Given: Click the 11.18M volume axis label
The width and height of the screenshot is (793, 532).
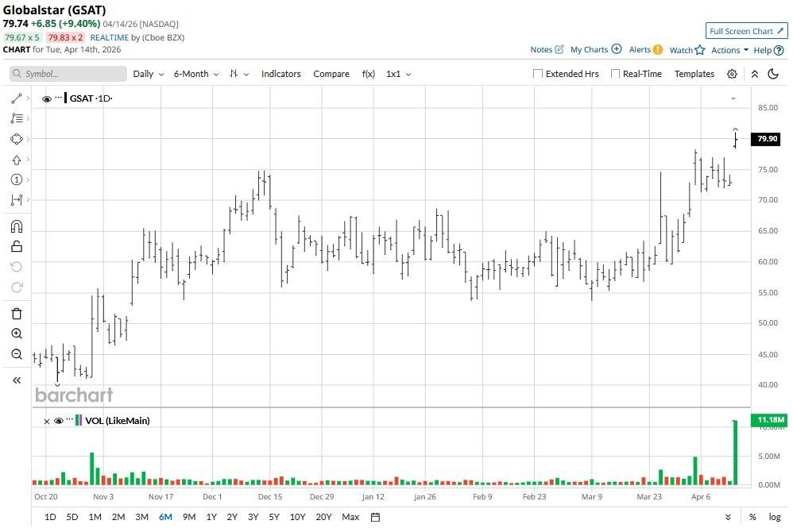Looking at the screenshot, I should pyautogui.click(x=770, y=420).
